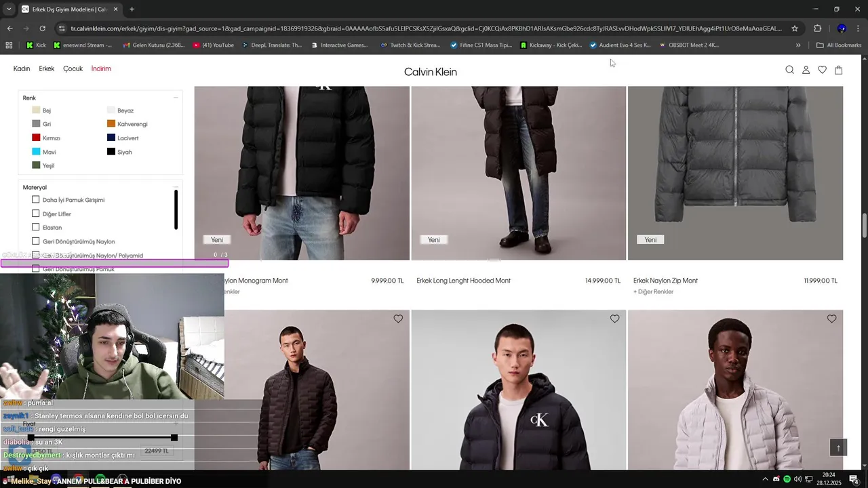Image resolution: width=868 pixels, height=488 pixels.
Task: Open the All Bookmarks folder
Action: coord(839,45)
